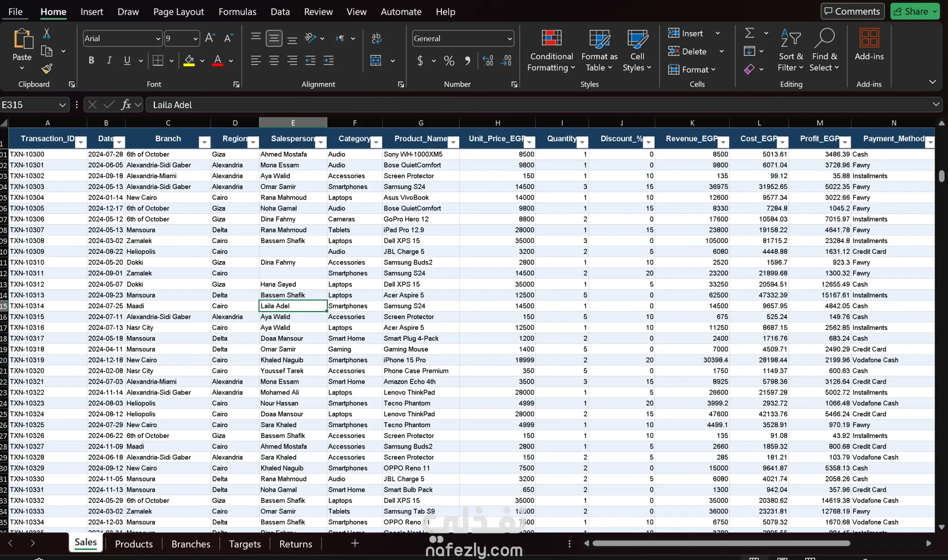
Task: Open Conditional Formatting menu
Action: (551, 50)
